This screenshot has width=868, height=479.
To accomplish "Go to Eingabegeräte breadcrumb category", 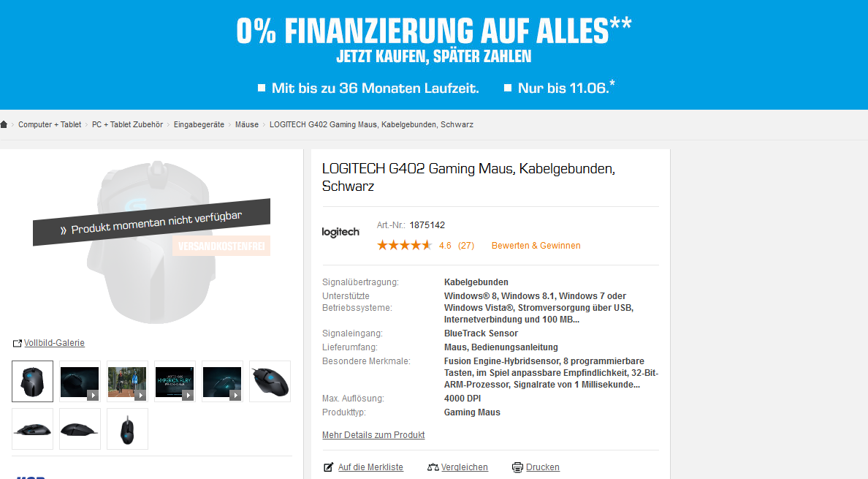I will click(199, 124).
